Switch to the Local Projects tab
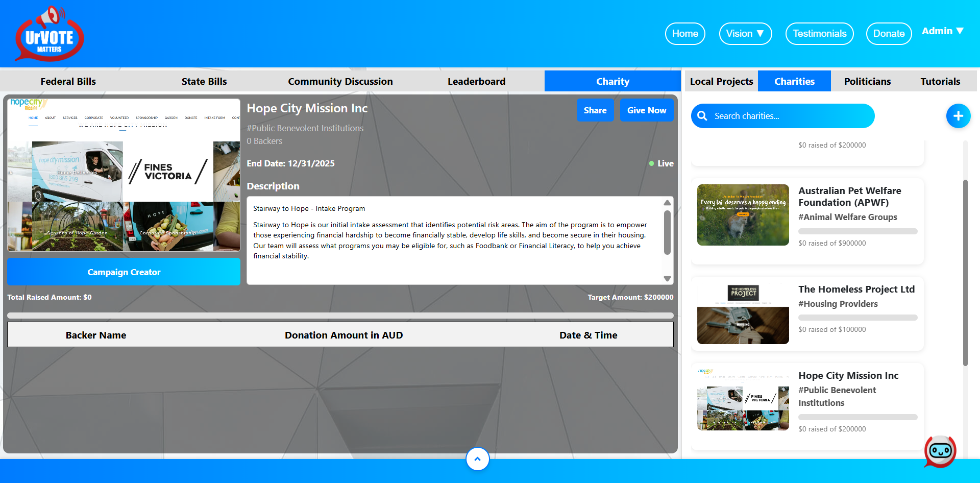Image resolution: width=980 pixels, height=483 pixels. (x=721, y=81)
